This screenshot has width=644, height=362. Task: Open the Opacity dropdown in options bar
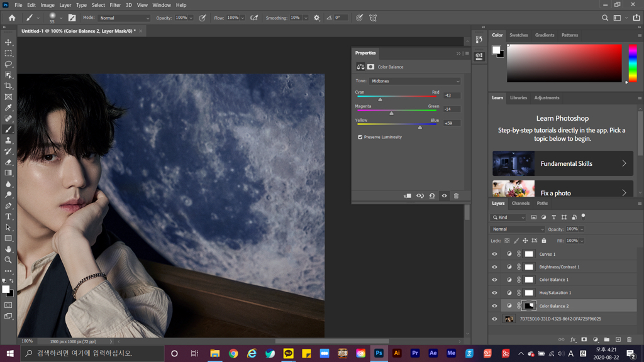point(191,18)
